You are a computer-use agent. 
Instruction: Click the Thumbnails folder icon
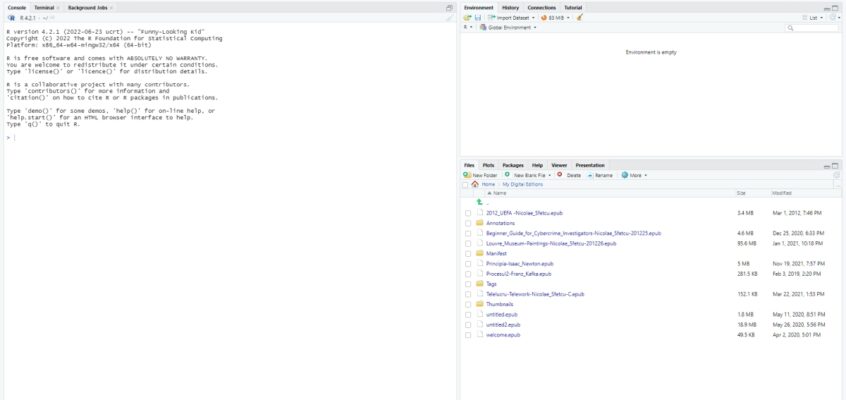tap(479, 304)
